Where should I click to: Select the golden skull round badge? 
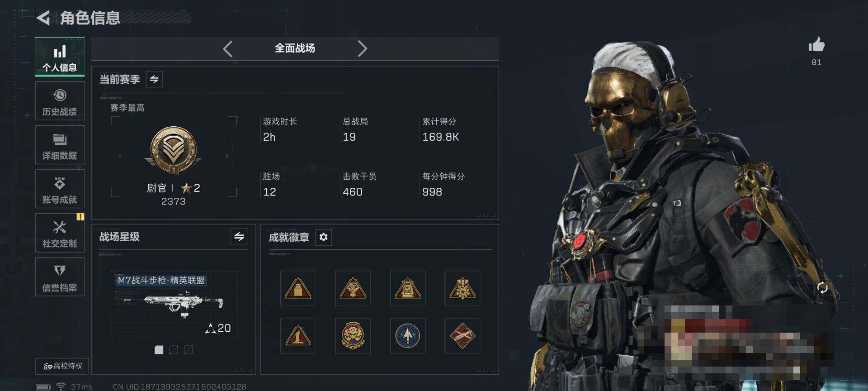[x=353, y=336]
